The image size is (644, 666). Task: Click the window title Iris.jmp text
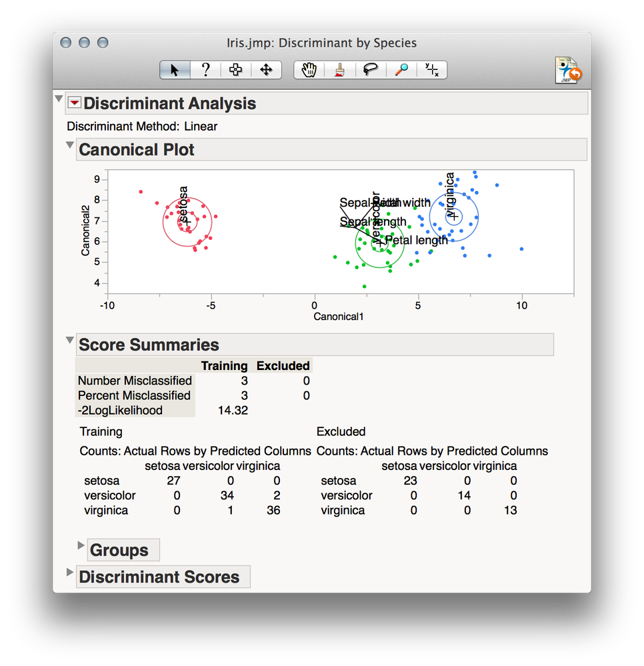[321, 43]
